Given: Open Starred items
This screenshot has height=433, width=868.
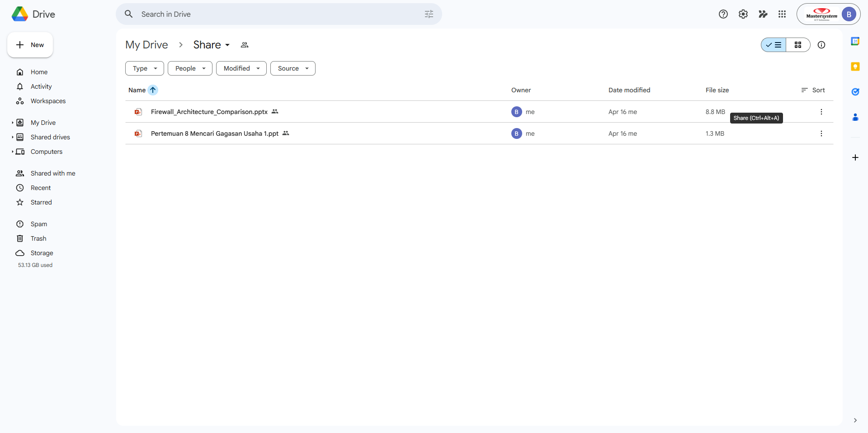Looking at the screenshot, I should click(x=41, y=202).
